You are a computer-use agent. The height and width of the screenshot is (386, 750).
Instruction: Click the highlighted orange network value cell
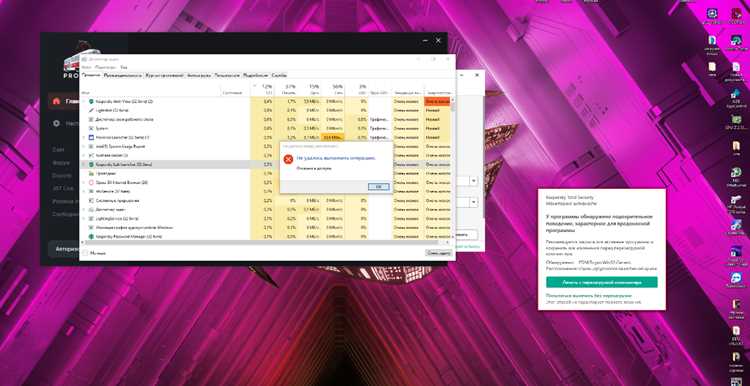333,137
